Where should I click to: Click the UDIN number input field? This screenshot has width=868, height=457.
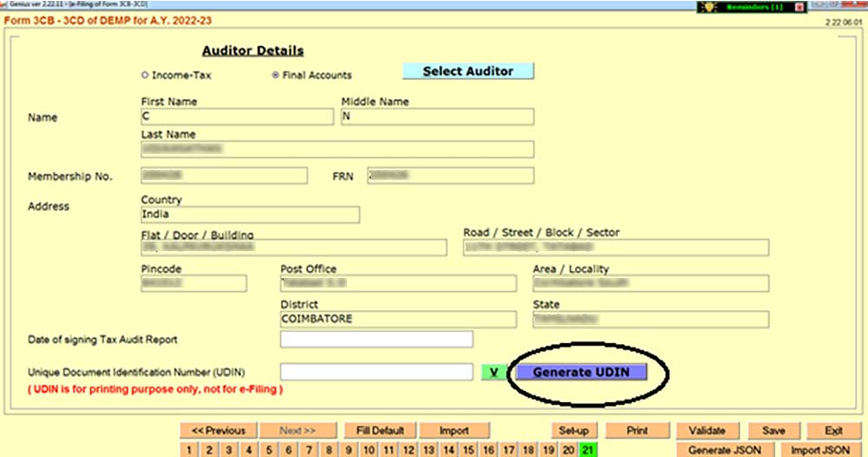click(x=376, y=372)
